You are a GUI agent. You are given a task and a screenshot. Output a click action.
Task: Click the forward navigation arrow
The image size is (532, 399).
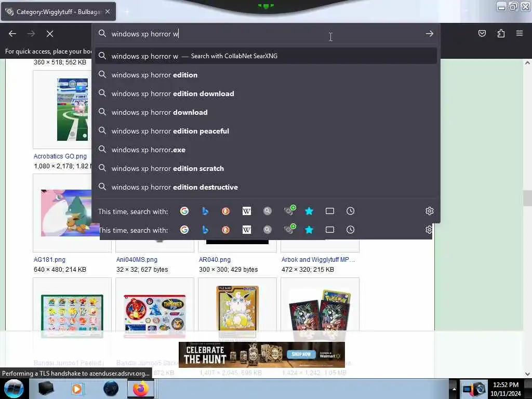pyautogui.click(x=31, y=34)
